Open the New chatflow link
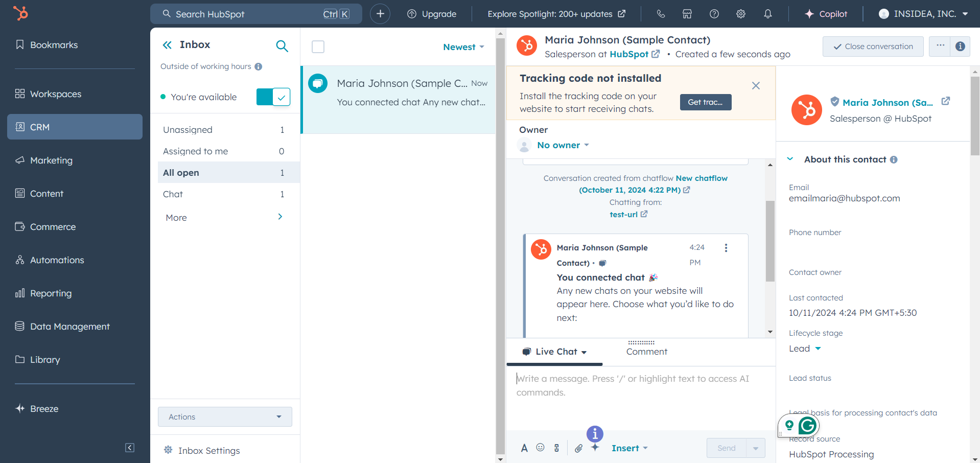 [x=652, y=184]
